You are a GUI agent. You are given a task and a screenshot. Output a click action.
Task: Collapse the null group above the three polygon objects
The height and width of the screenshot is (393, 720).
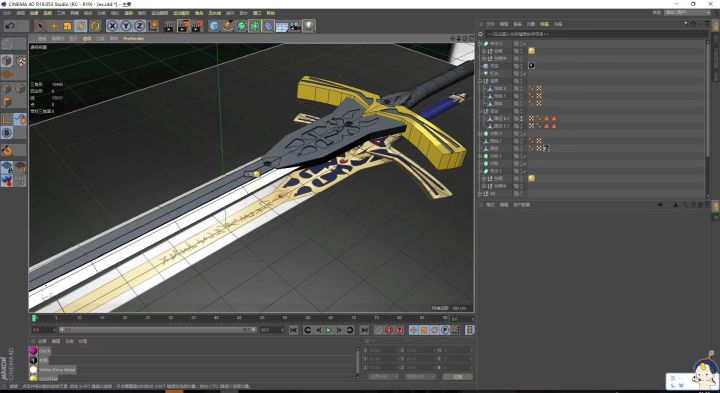coord(480,81)
